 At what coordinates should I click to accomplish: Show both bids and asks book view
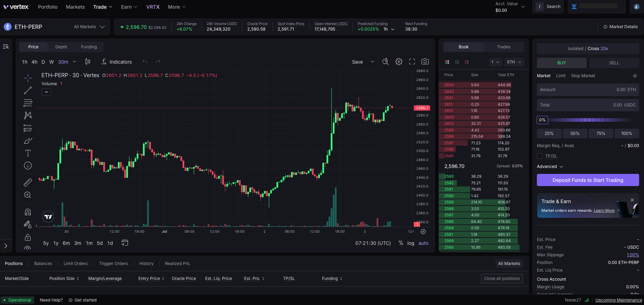point(447,62)
